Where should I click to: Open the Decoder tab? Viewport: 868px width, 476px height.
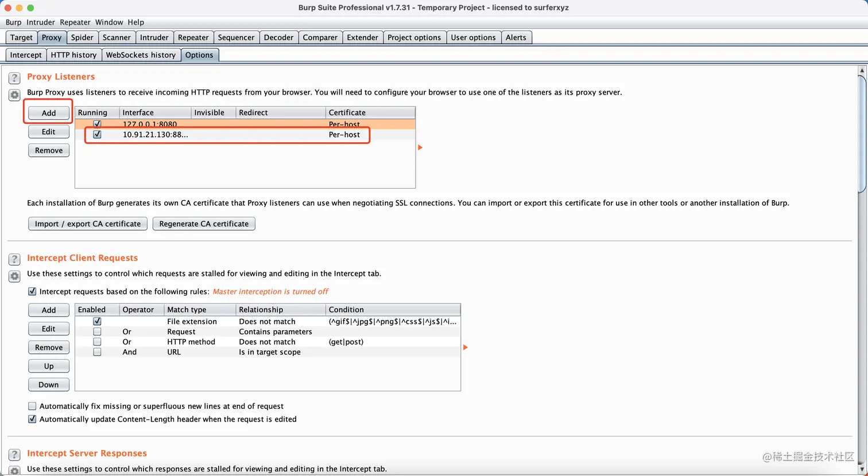pyautogui.click(x=278, y=37)
